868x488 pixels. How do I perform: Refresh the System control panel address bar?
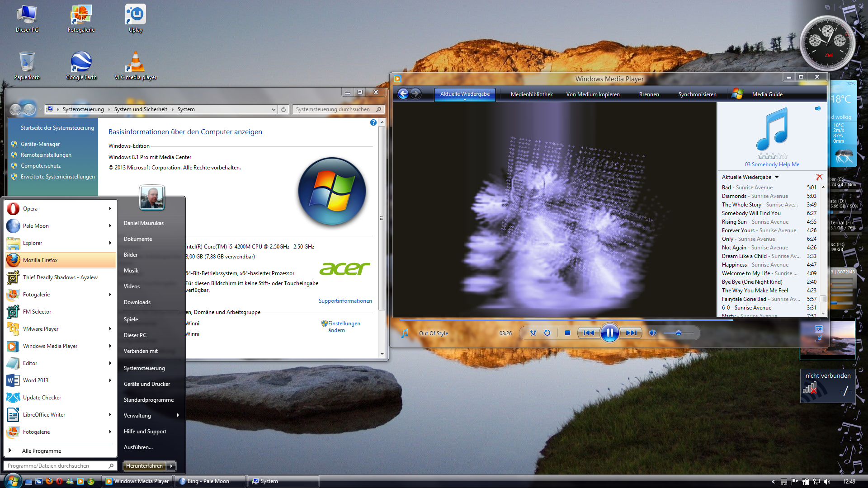point(283,109)
